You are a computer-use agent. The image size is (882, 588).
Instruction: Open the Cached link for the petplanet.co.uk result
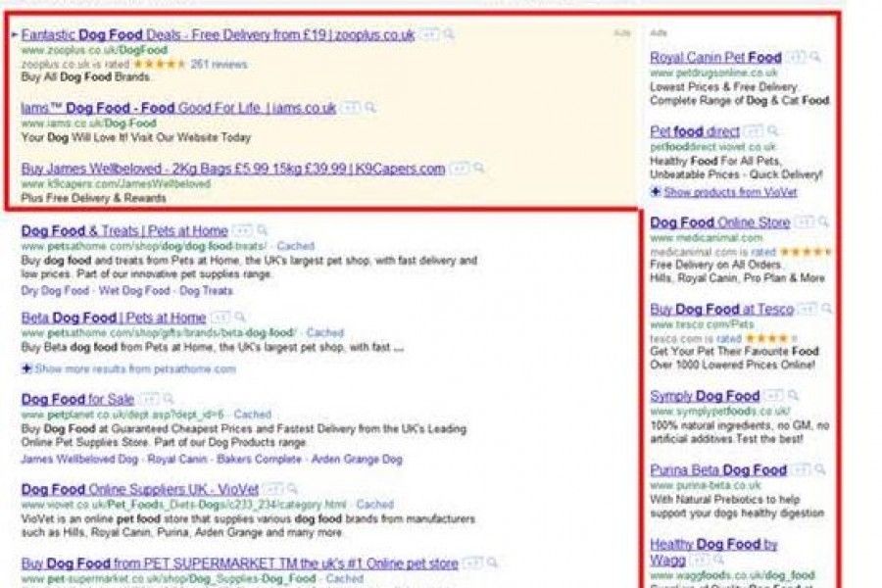253,415
